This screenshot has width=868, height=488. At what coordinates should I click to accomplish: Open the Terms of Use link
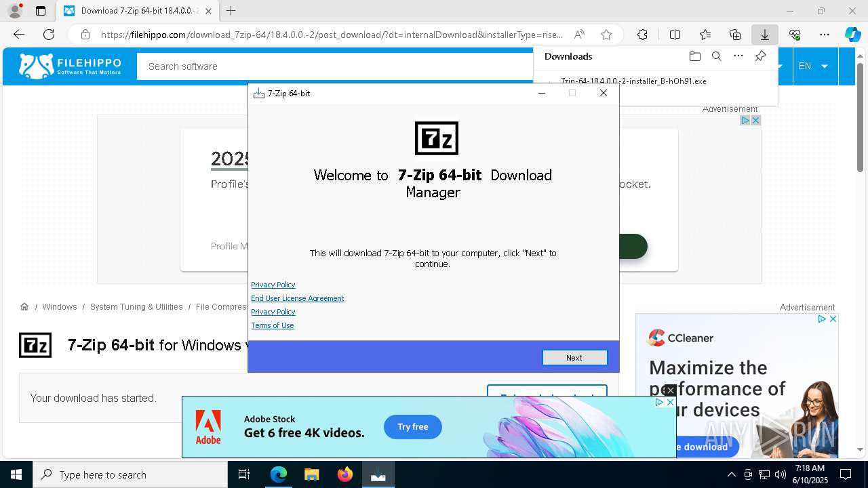pos(272,325)
